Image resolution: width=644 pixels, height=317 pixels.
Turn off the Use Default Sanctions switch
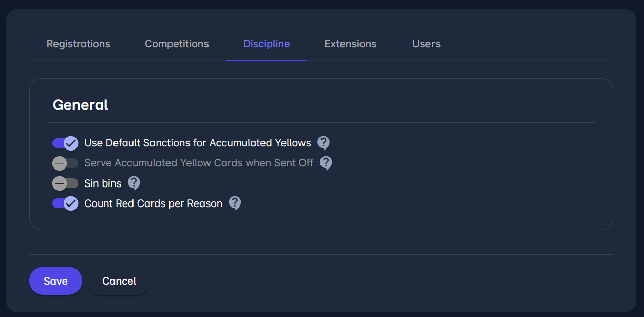(65, 143)
